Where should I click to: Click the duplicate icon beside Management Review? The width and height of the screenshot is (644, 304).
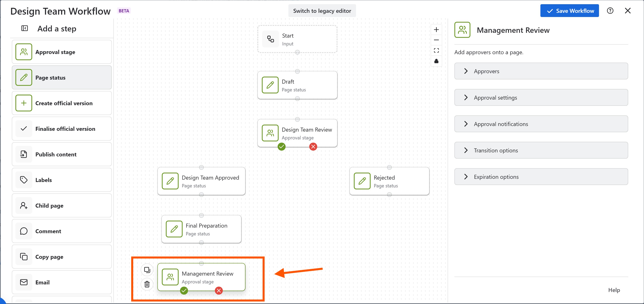tap(147, 270)
